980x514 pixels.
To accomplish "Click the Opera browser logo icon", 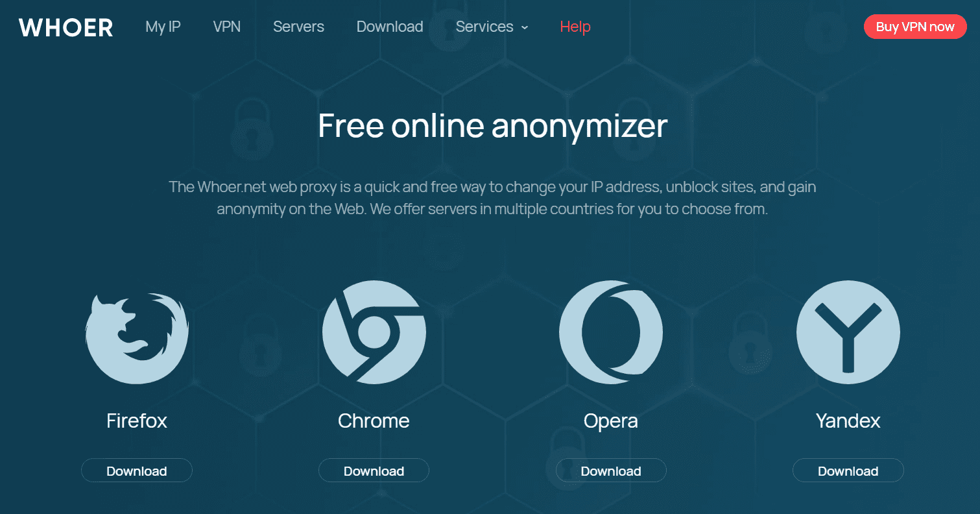I will (611, 332).
